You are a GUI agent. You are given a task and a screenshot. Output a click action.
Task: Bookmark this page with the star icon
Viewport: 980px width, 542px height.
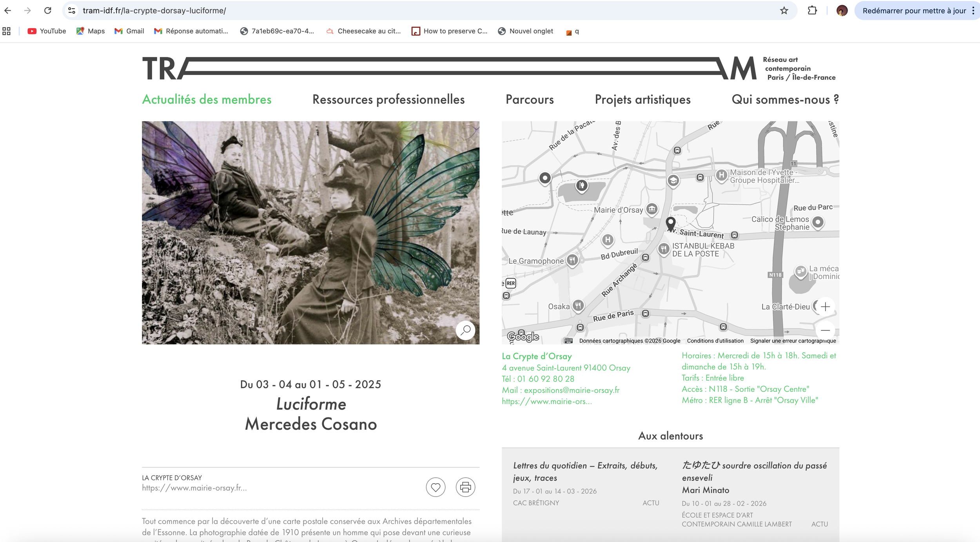tap(784, 11)
